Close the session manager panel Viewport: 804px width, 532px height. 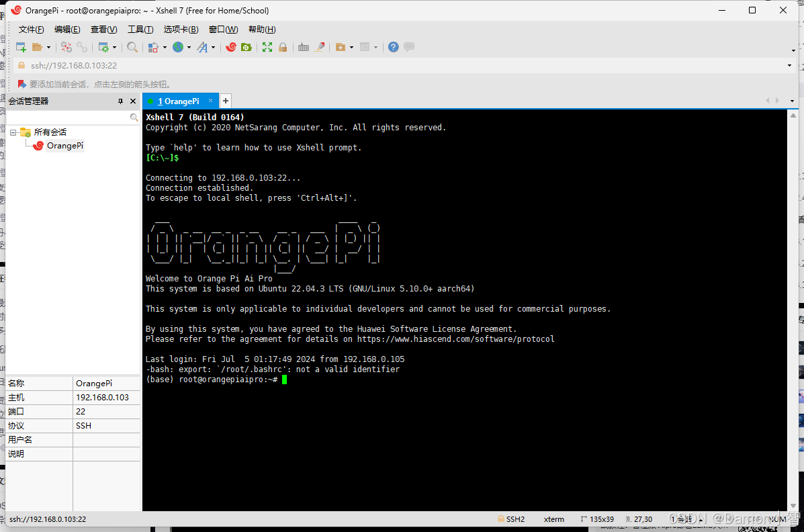133,101
